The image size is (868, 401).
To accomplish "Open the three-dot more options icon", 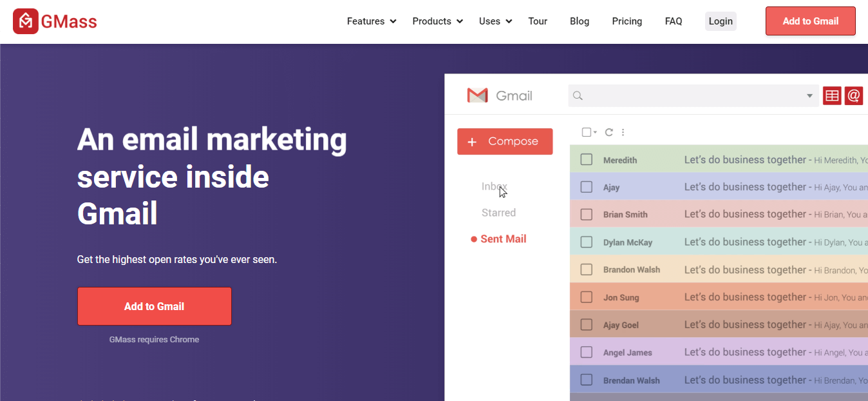I will (622, 132).
